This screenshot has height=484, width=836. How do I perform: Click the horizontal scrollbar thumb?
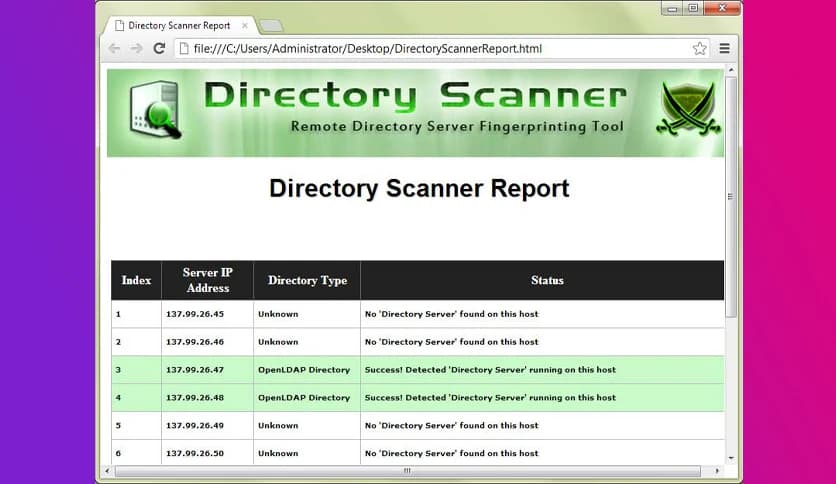coord(407,471)
